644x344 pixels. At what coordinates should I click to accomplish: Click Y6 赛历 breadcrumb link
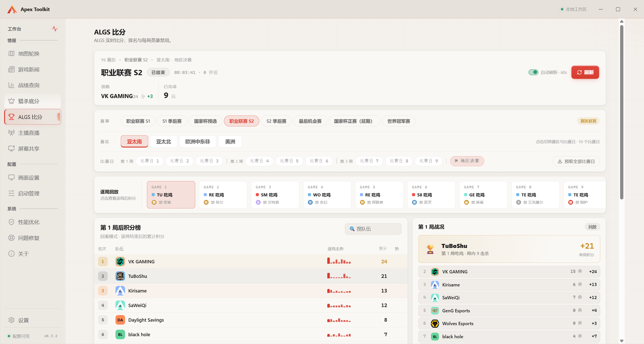coord(108,60)
